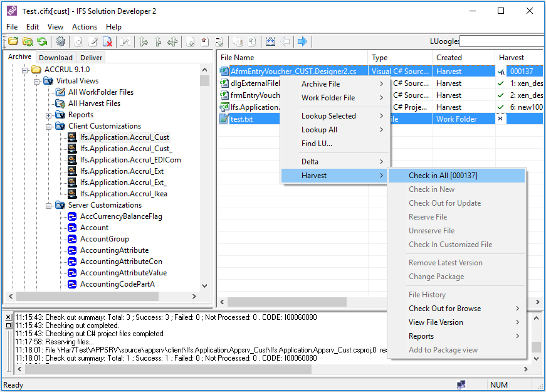Click the open folder toolbar icon
The image size is (546, 392).
[13, 42]
